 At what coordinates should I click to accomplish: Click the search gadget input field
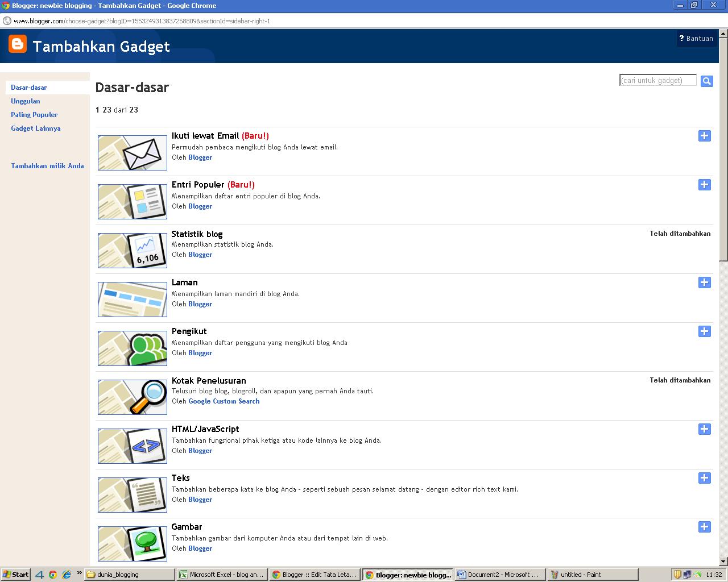click(658, 81)
